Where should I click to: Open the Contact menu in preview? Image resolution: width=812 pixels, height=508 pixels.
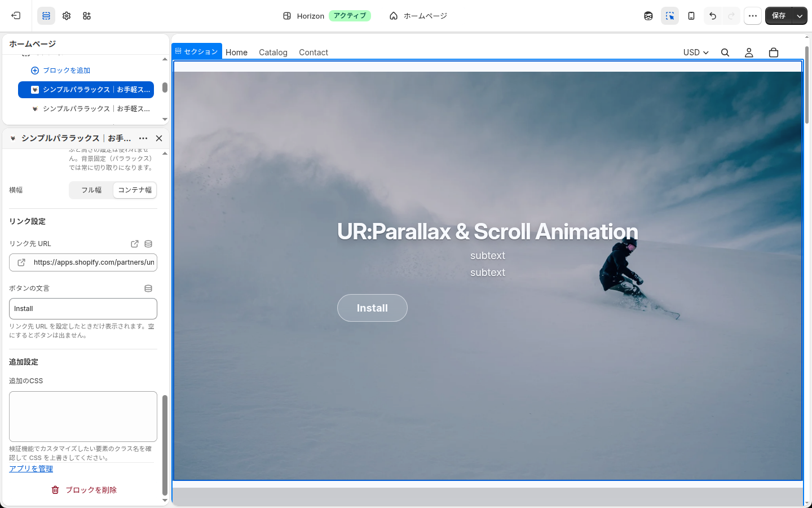[x=314, y=52]
